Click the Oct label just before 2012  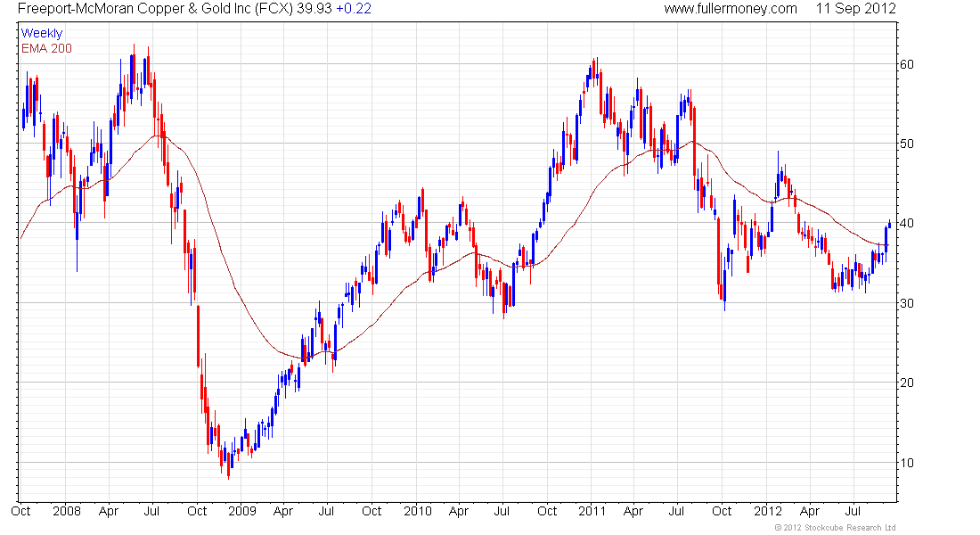(722, 511)
